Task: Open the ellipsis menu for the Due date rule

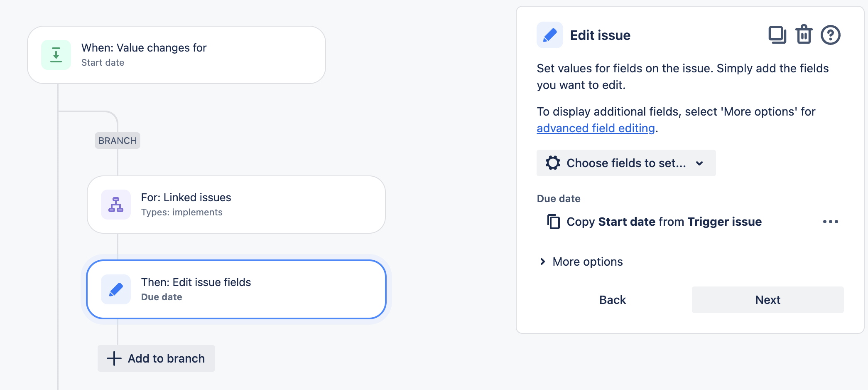Action: (x=831, y=222)
